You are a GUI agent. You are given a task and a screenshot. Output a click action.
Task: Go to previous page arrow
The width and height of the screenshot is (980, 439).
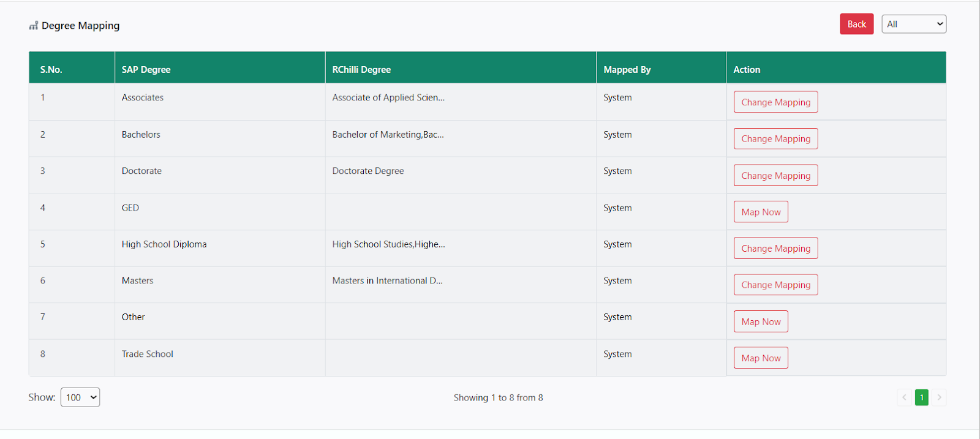pos(904,397)
